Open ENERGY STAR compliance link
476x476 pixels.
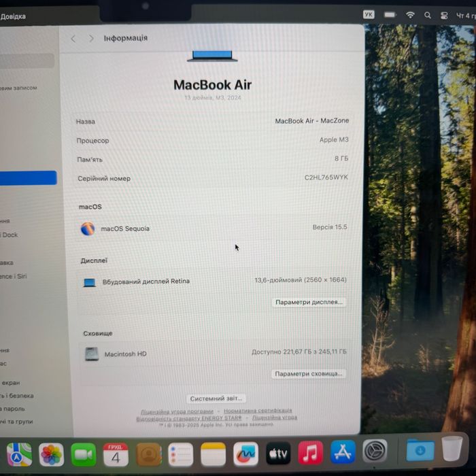pos(189,419)
